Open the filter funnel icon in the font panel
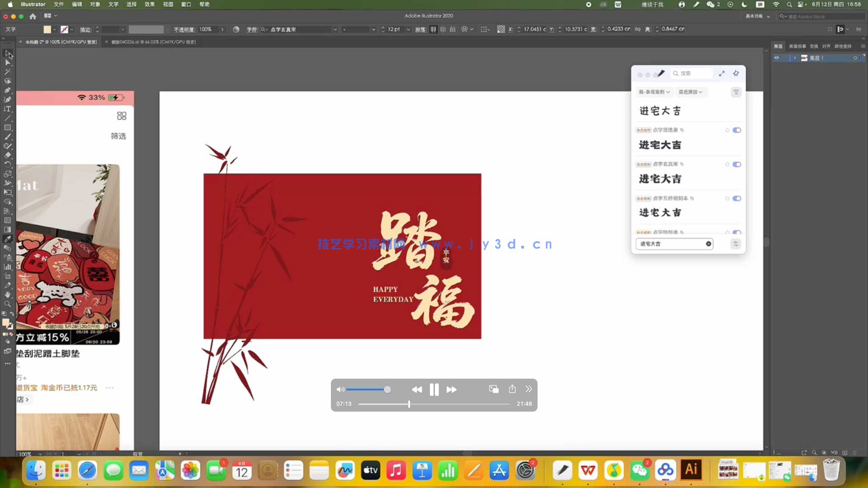The height and width of the screenshot is (488, 868). [x=736, y=92]
